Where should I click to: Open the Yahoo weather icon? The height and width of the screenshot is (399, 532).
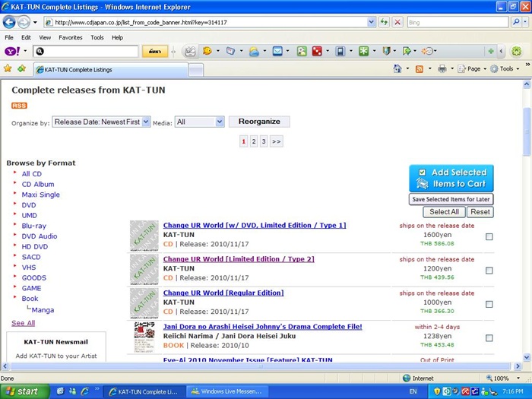(254, 51)
